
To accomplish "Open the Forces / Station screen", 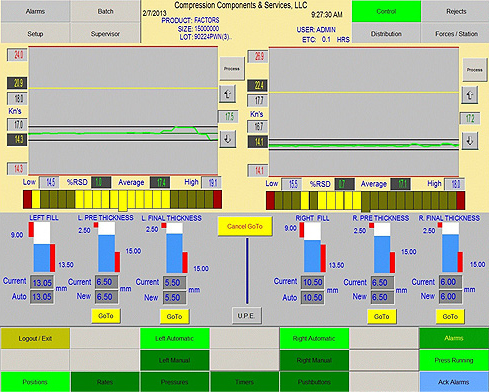I will click(456, 33).
